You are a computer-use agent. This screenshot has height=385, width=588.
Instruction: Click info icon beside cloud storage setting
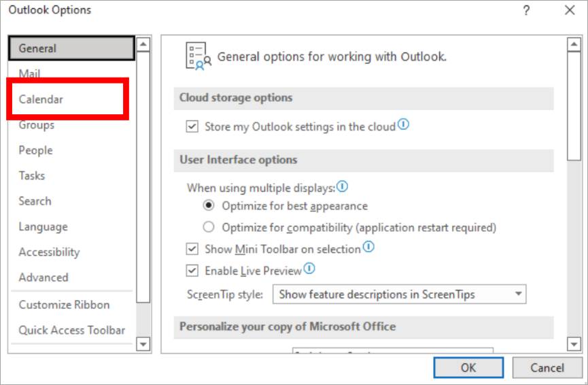coord(404,126)
